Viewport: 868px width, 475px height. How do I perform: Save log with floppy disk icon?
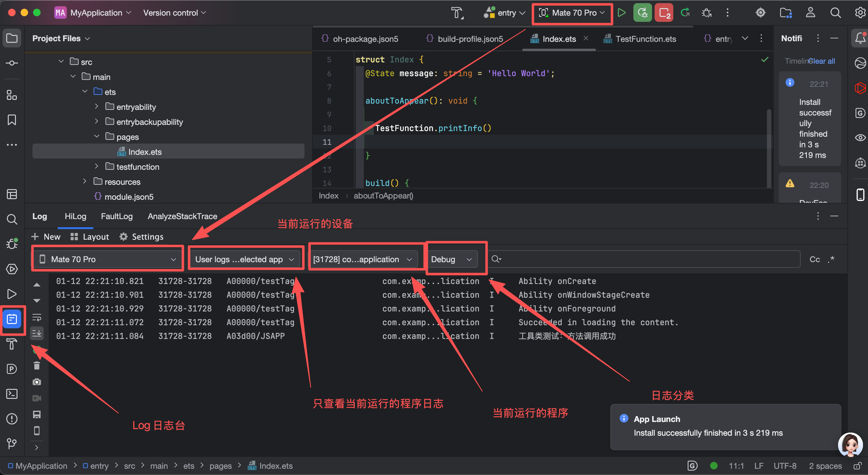(x=37, y=414)
